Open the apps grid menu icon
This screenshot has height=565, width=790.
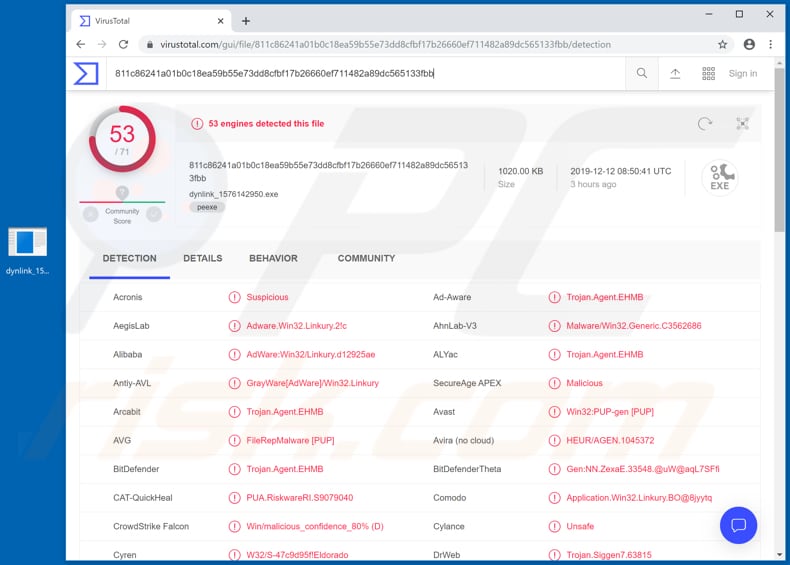[708, 73]
